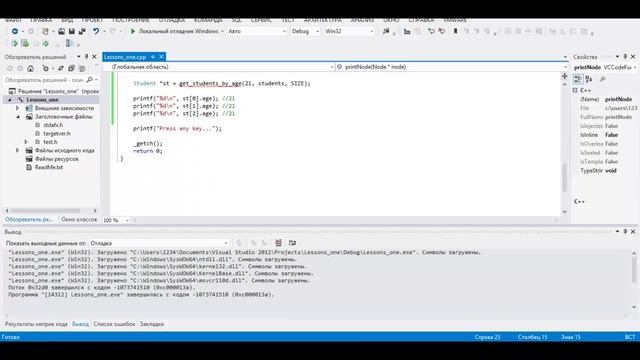Open the СЕРВИС menu

(261, 20)
